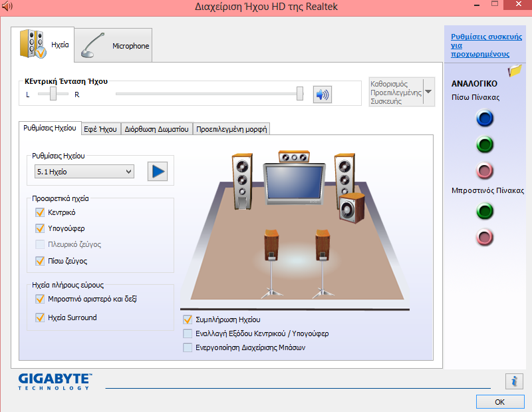
Task: Click the green front panel jack
Action: click(485, 211)
